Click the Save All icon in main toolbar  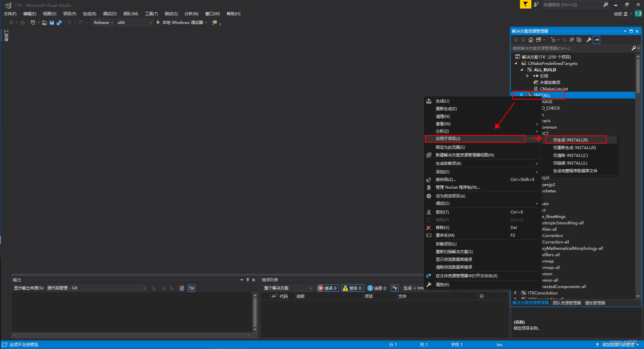(x=59, y=23)
